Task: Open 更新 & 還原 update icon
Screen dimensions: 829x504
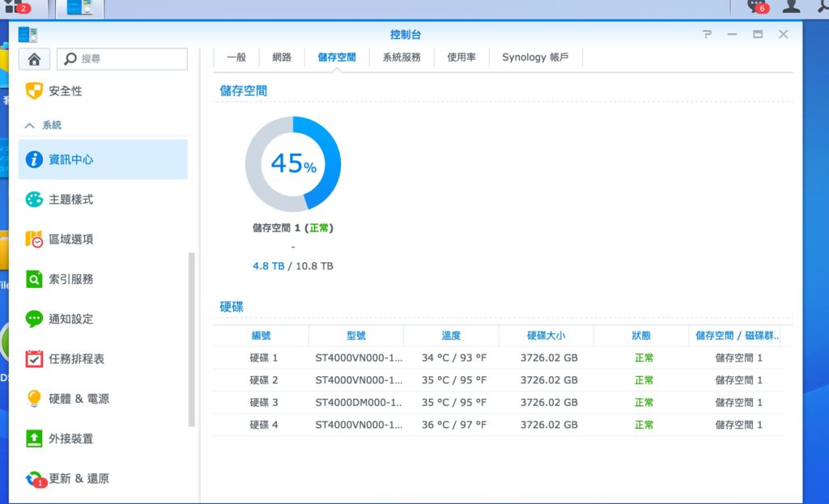Action: [x=35, y=479]
